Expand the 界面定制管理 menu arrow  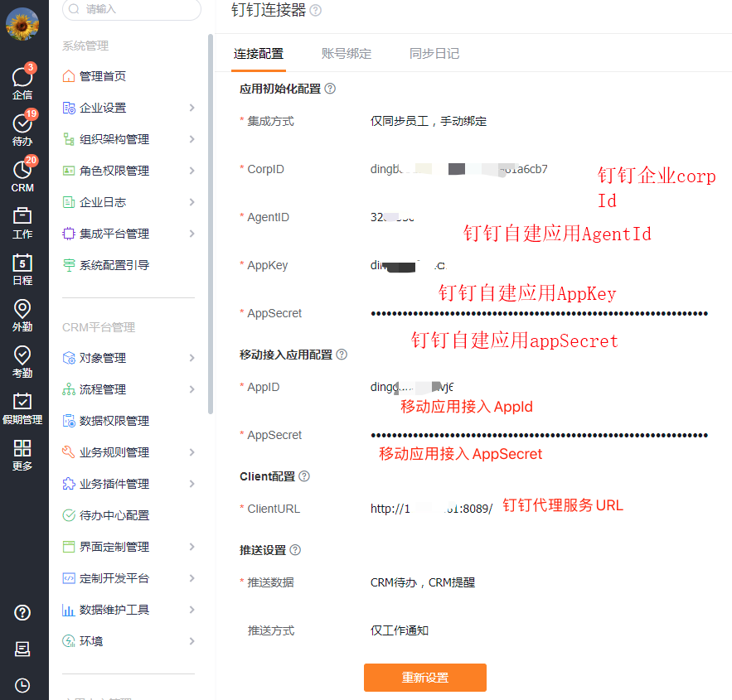coord(191,547)
